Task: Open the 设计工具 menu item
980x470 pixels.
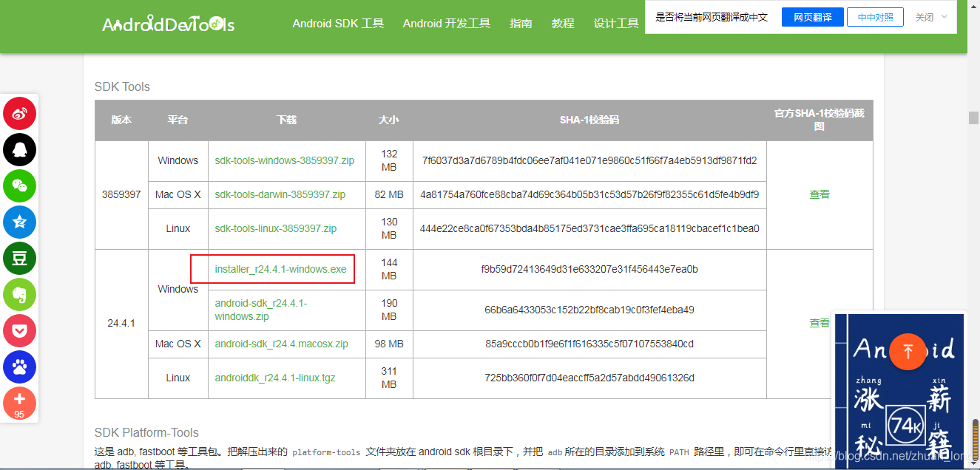Action: 616,24
